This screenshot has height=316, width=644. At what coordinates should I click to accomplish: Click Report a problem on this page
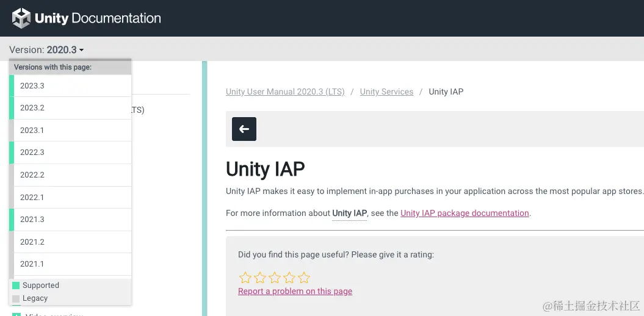[295, 291]
